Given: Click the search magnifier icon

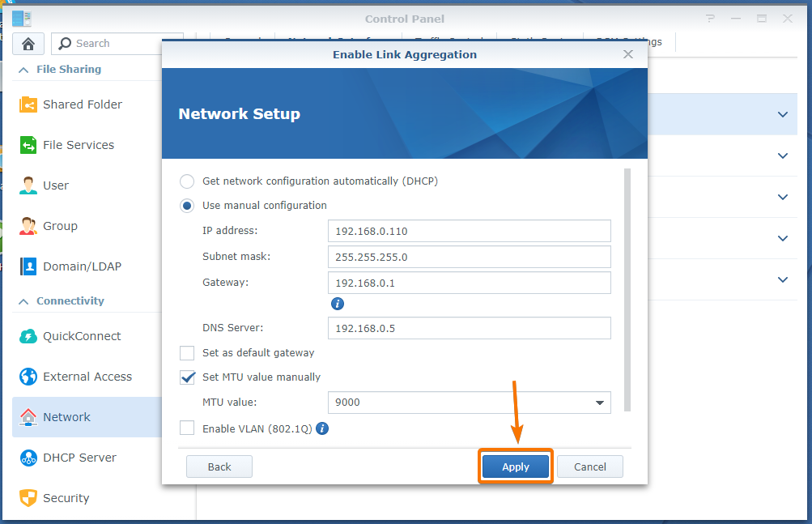Looking at the screenshot, I should point(65,44).
